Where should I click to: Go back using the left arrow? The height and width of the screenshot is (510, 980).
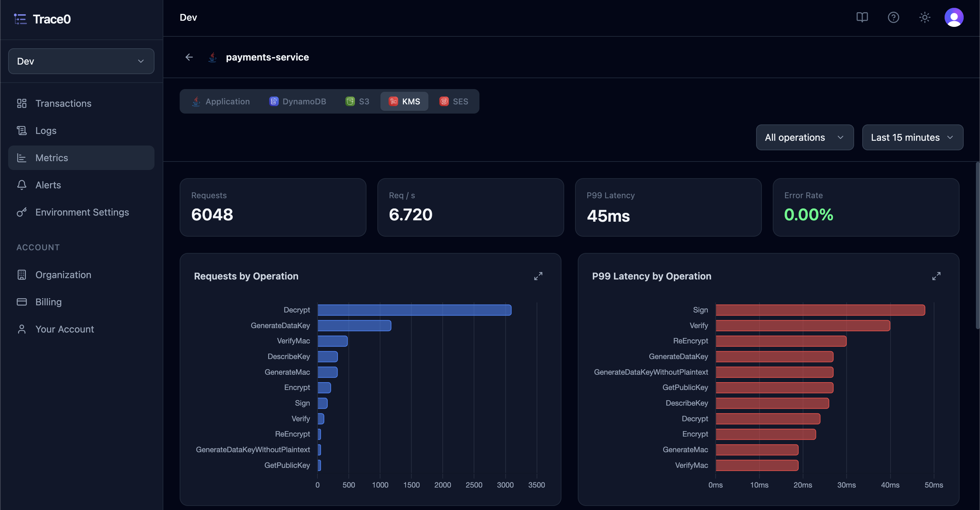(x=189, y=57)
